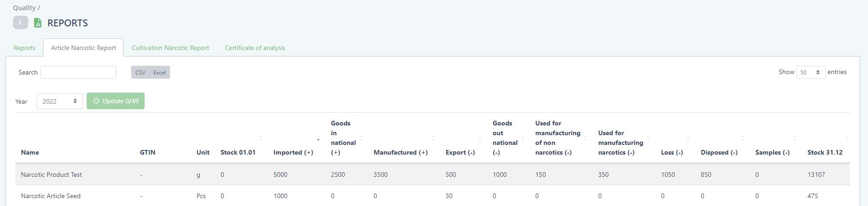Image resolution: width=868 pixels, height=206 pixels.
Task: Sort by Goods in national column
Action: point(361,138)
